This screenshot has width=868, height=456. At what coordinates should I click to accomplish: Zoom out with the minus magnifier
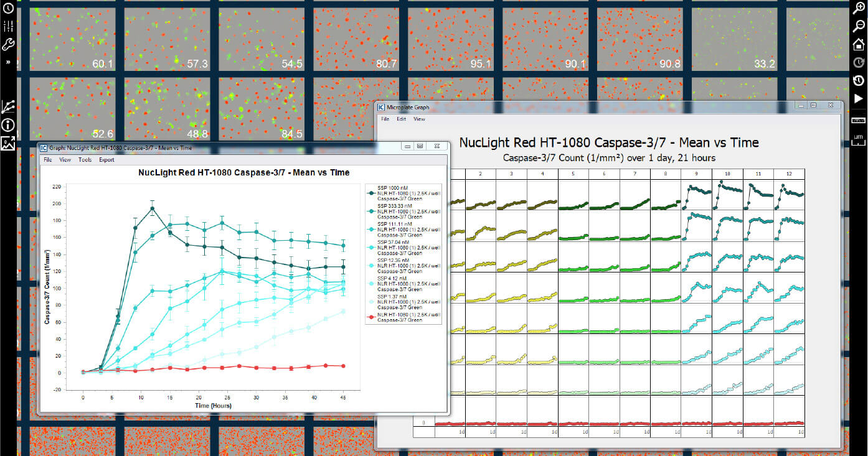coord(859,26)
